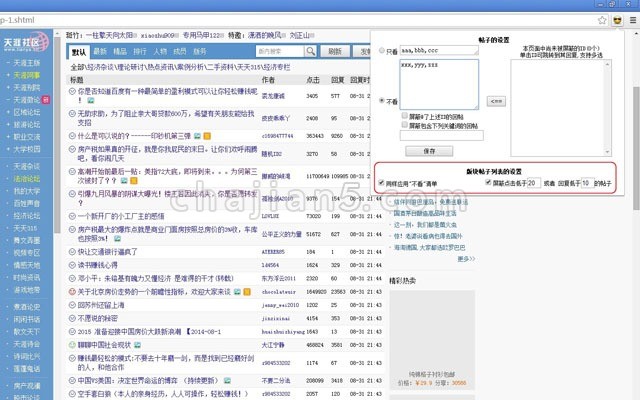Viewport: 640px width, 400px height.
Task: Open the 经济论坛 link in sidebar
Action: click(27, 216)
